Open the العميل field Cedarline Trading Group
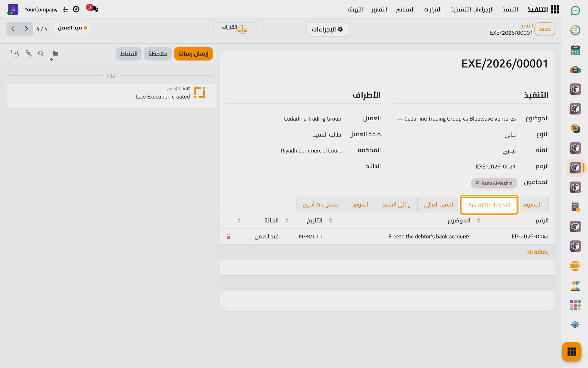This screenshot has width=588, height=368. pos(289,119)
